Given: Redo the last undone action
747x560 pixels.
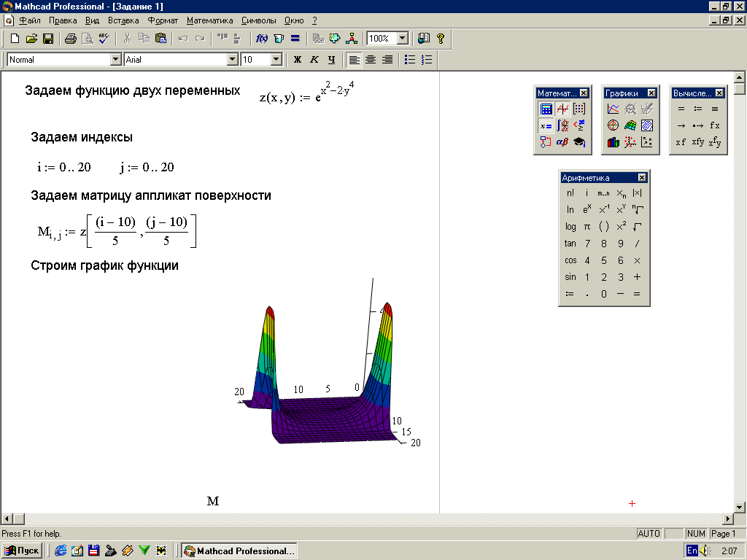Looking at the screenshot, I should (200, 39).
